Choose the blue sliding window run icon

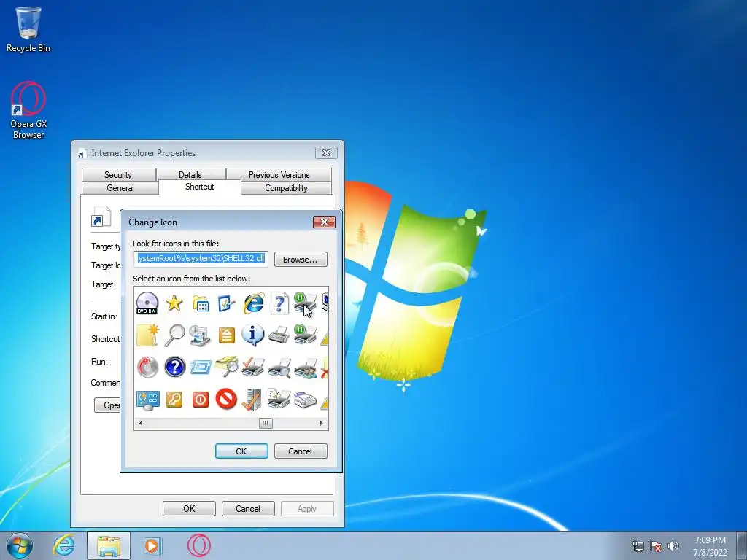click(201, 367)
